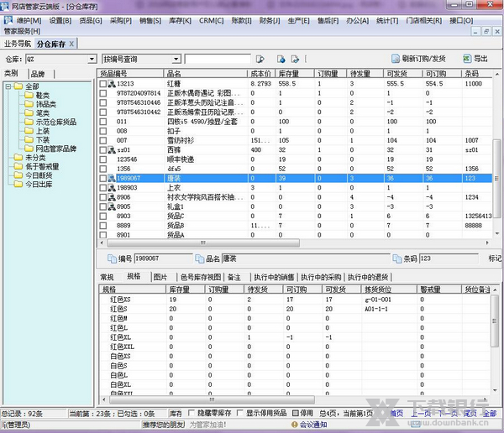Click the copy icon beside the 条码 field
The height and width of the screenshot is (433, 504).
tap(397, 258)
